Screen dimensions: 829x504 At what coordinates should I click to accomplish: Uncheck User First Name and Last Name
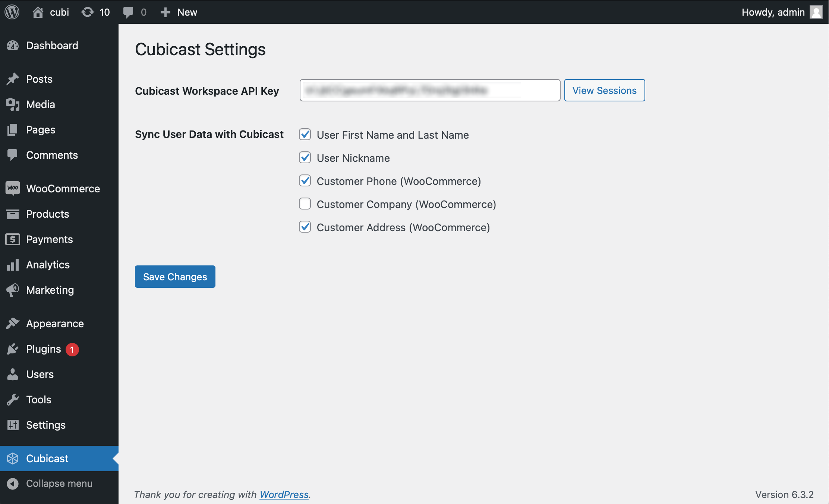tap(305, 134)
